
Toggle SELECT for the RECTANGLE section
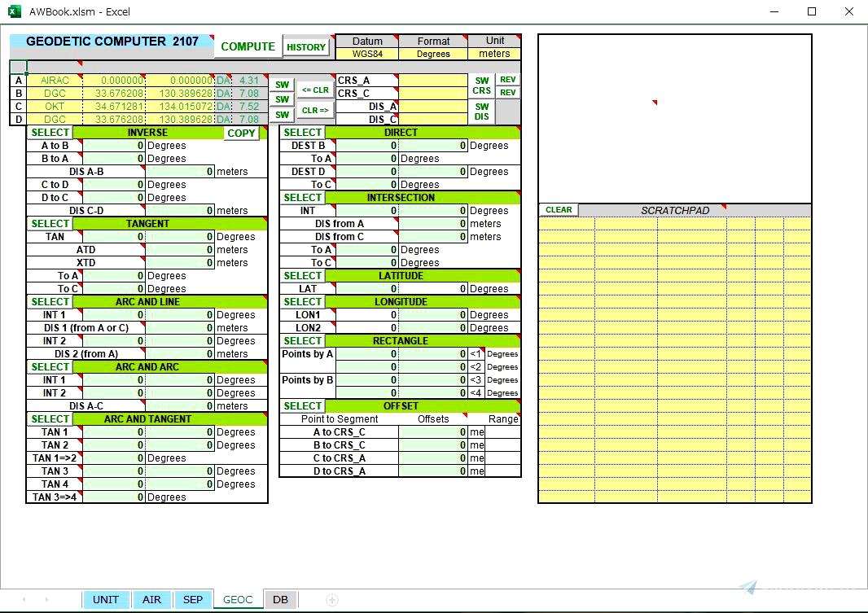coord(302,340)
